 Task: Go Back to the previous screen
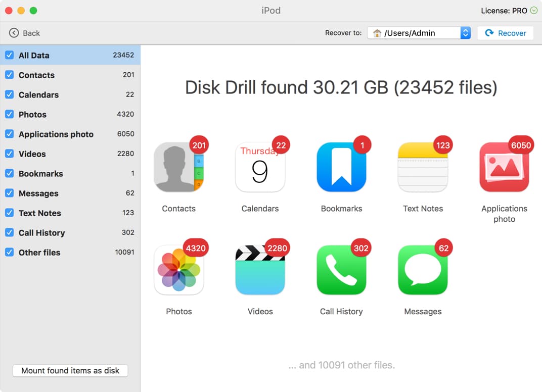click(x=24, y=33)
